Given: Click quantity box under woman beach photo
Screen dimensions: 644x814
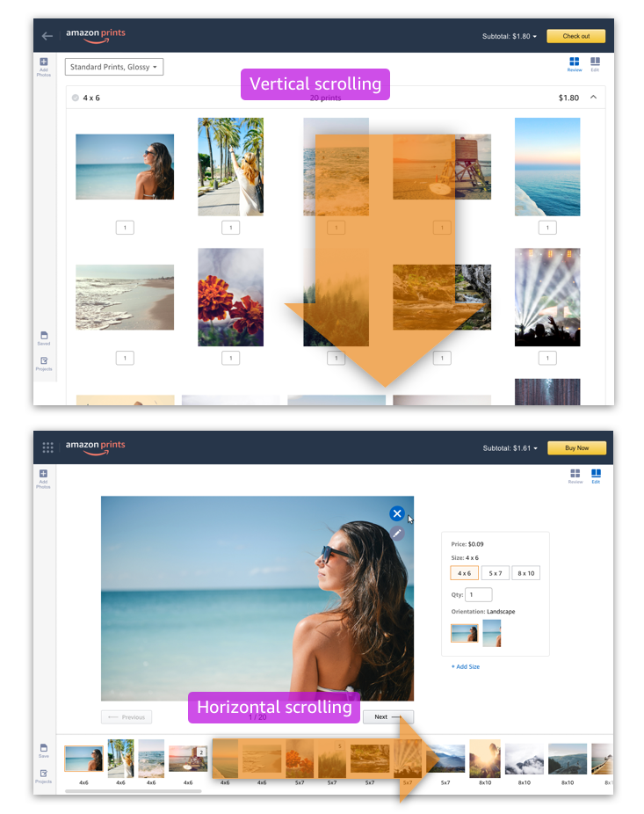Looking at the screenshot, I should [x=125, y=228].
